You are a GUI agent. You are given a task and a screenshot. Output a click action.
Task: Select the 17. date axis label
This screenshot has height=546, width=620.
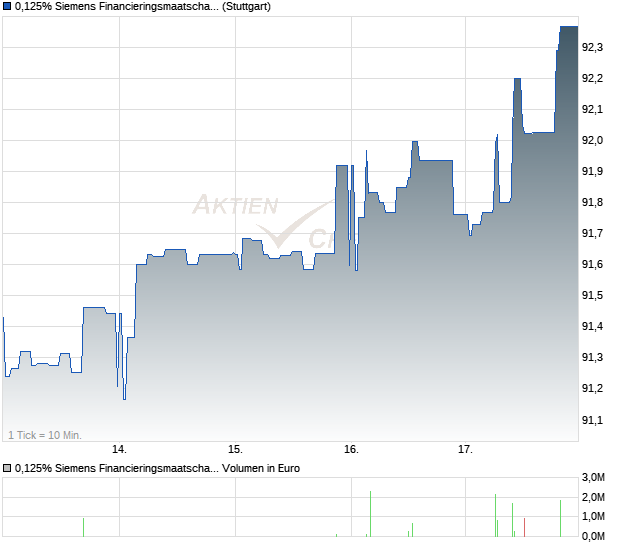click(465, 450)
